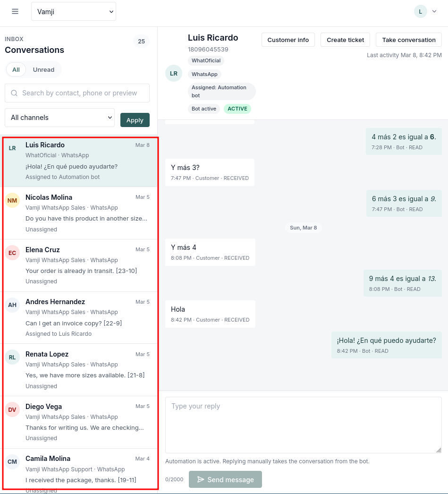This screenshot has height=494, width=448.
Task: Toggle the Bot active chip
Action: [203, 109]
